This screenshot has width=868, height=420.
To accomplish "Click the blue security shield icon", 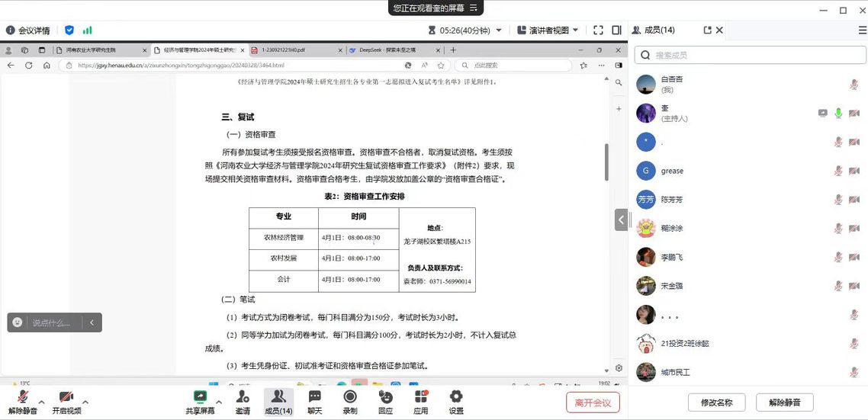I will [69, 30].
